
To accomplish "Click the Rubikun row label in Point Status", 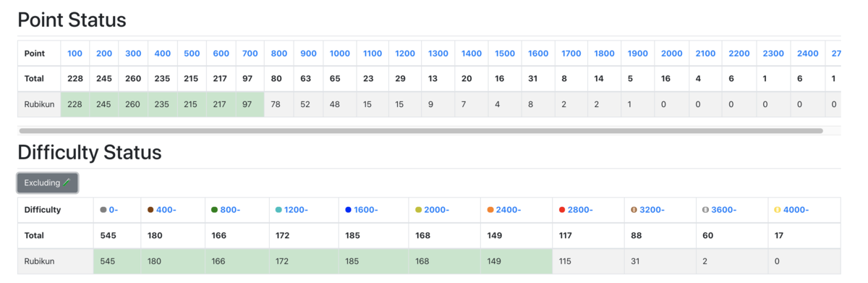I will click(x=39, y=104).
